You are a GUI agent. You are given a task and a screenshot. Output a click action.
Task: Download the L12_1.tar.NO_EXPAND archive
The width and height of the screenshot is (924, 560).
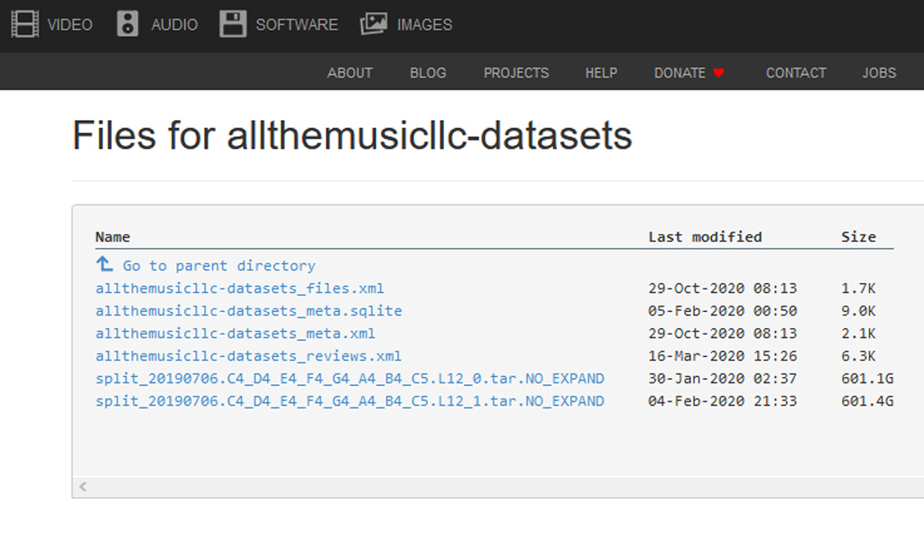pyautogui.click(x=349, y=401)
